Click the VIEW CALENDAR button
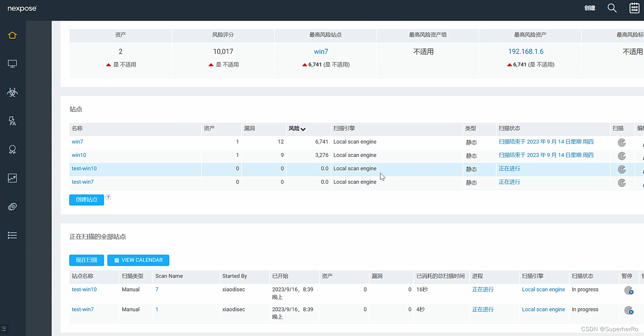The width and height of the screenshot is (644, 336). [x=138, y=260]
